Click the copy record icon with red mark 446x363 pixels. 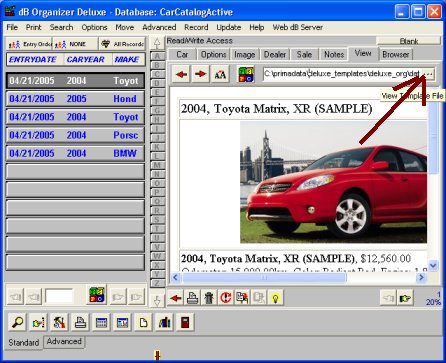(x=242, y=298)
